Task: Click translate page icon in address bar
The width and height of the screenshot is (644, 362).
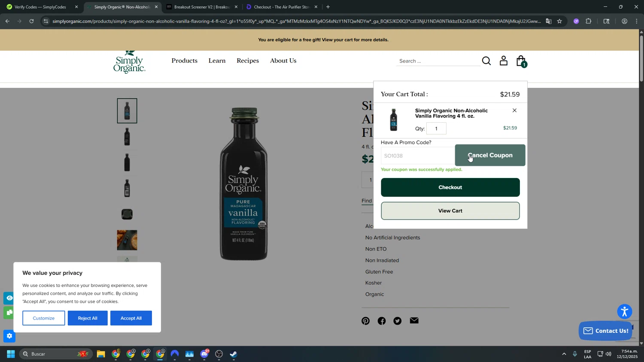Action: tap(548, 21)
